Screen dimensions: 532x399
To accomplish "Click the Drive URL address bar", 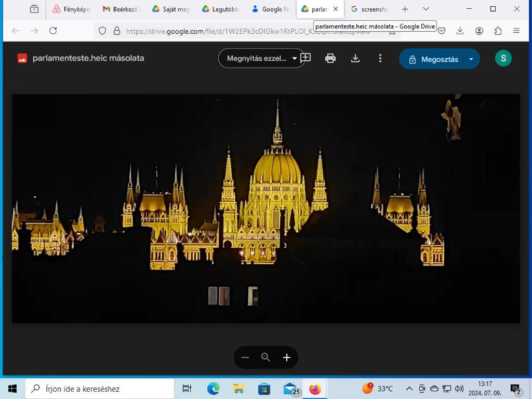I will pyautogui.click(x=248, y=31).
